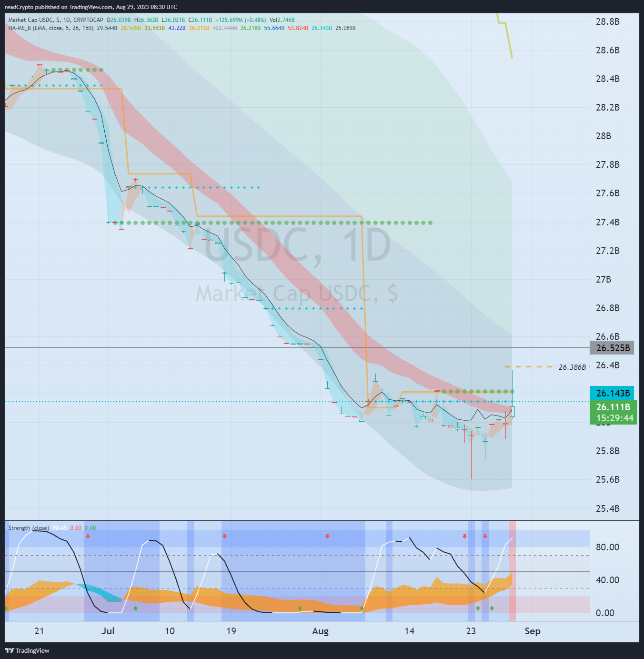Click the cyan 26.143B value in indicator legend
644x659 pixels.
pyautogui.click(x=322, y=28)
